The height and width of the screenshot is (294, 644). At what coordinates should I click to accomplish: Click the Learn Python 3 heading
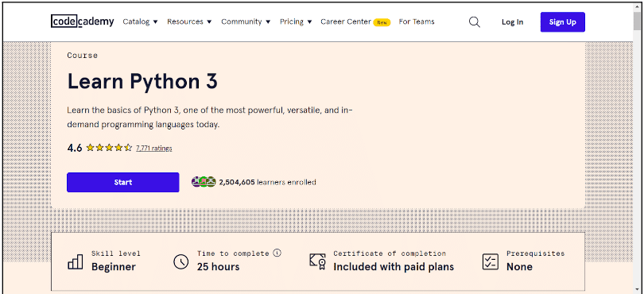[x=142, y=81]
